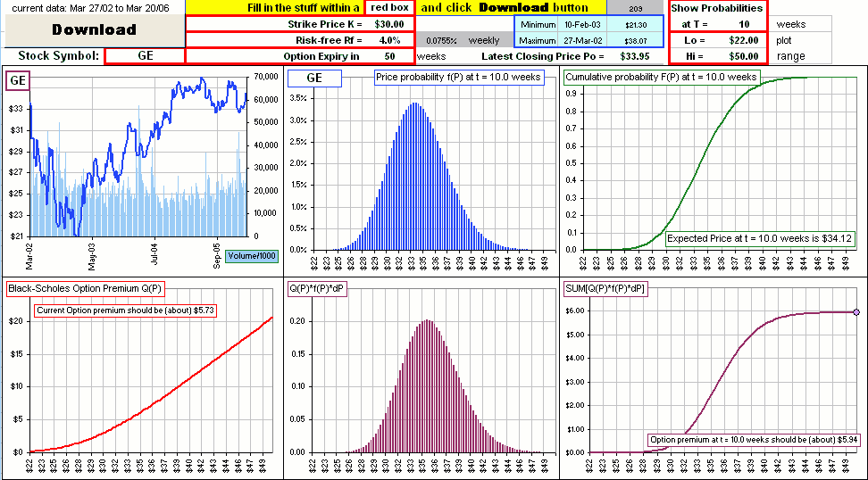Select the 'Q(P)*f(P)*dP' chart title
Screen dimensions: 868x480
[320, 288]
